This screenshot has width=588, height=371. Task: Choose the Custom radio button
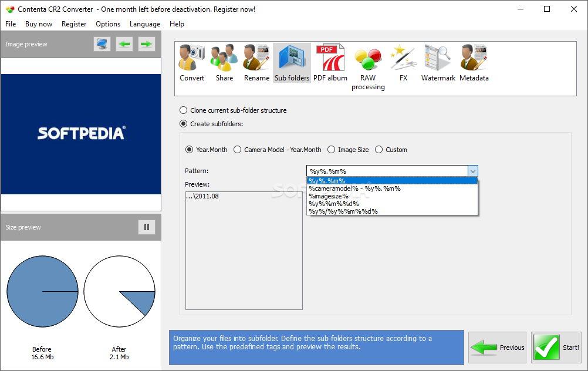click(x=391, y=150)
